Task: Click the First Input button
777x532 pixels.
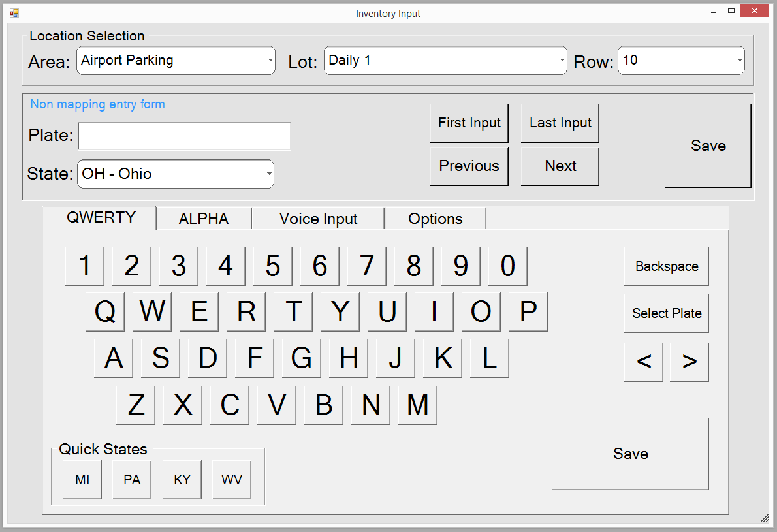Action: point(469,123)
